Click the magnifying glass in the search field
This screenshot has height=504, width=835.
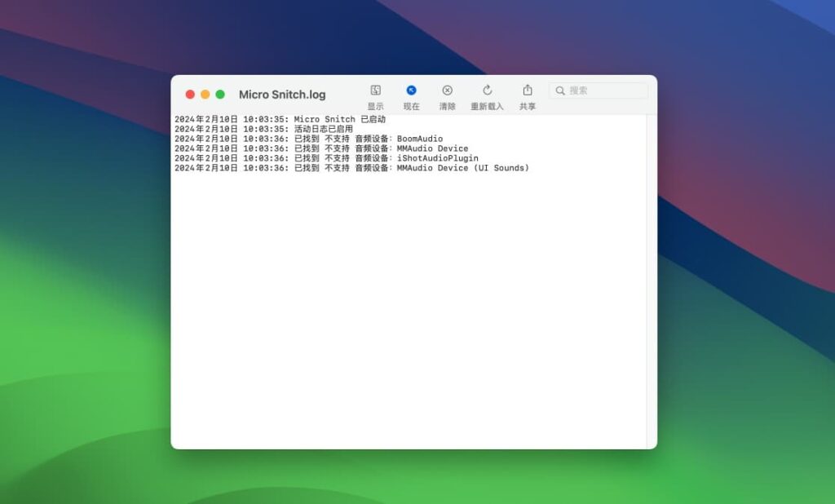[559, 91]
